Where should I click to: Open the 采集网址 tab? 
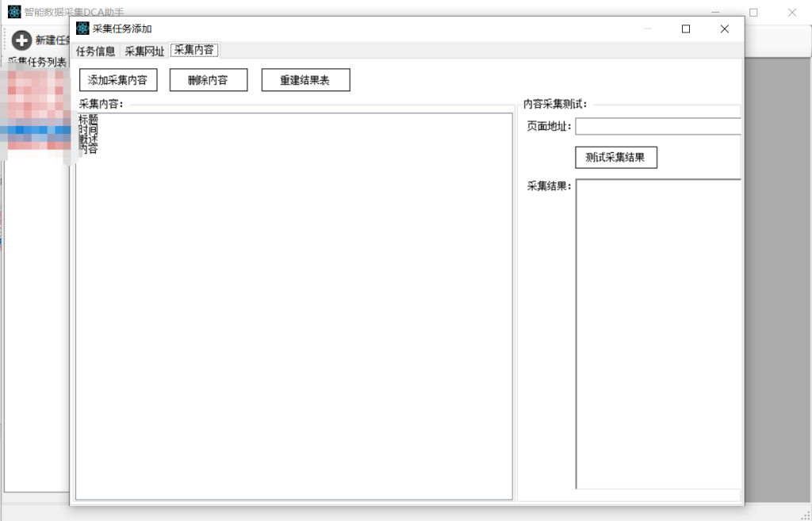[144, 51]
